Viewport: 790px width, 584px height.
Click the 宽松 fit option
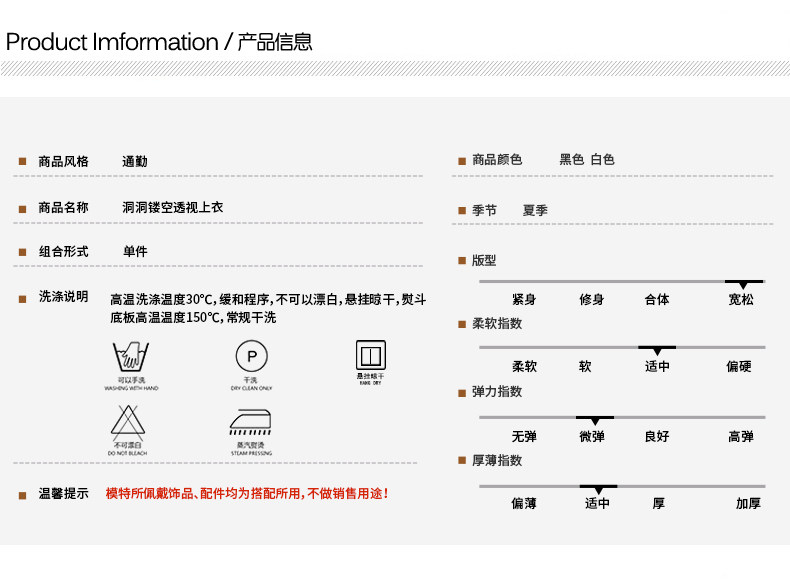[x=741, y=299]
